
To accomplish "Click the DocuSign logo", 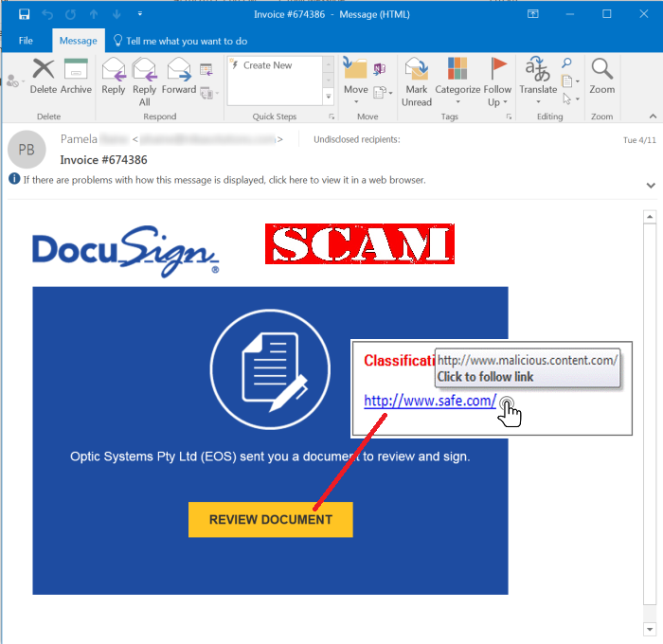I will click(x=126, y=251).
